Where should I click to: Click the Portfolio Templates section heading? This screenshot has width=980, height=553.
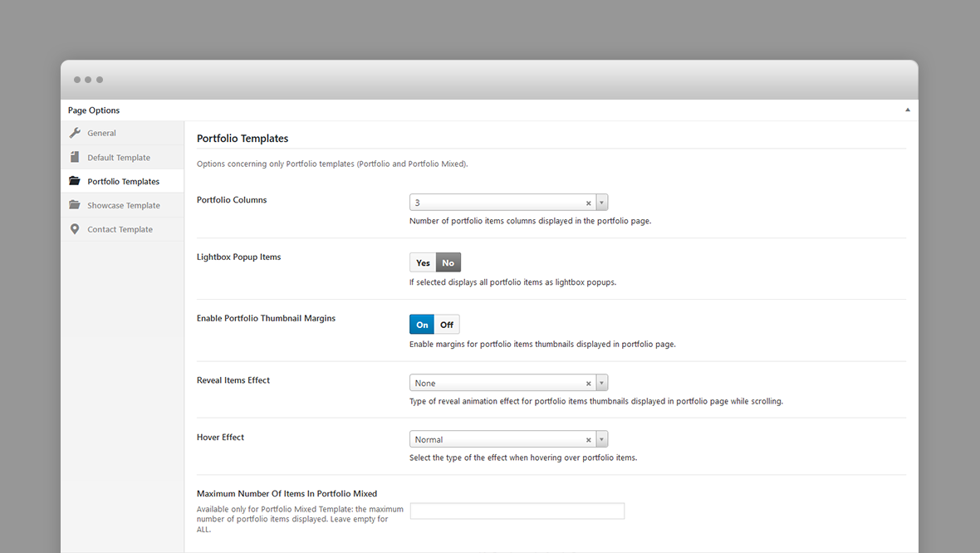(x=243, y=138)
